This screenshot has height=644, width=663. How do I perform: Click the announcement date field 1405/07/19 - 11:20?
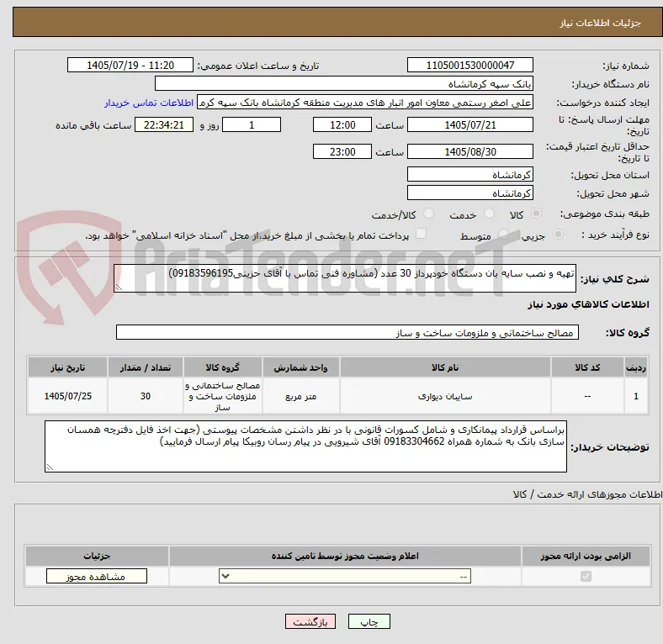click(130, 65)
